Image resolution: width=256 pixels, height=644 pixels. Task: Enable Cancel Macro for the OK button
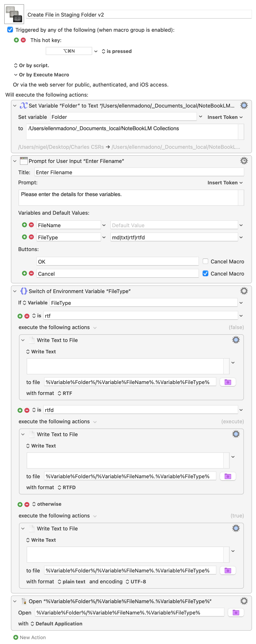[x=205, y=261]
